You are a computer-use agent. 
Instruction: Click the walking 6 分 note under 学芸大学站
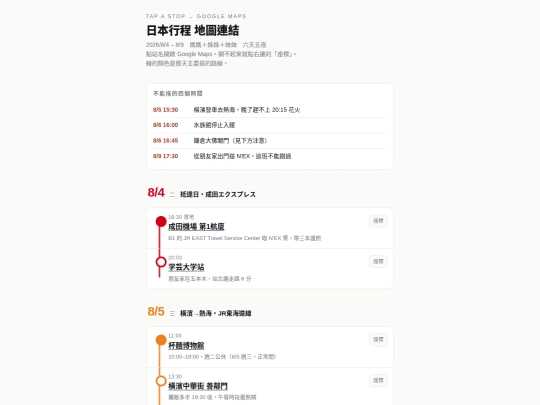(x=209, y=279)
